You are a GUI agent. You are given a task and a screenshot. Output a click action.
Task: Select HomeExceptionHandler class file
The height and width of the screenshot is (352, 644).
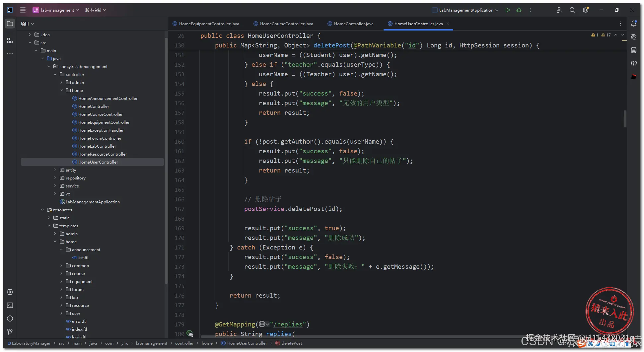click(x=101, y=130)
